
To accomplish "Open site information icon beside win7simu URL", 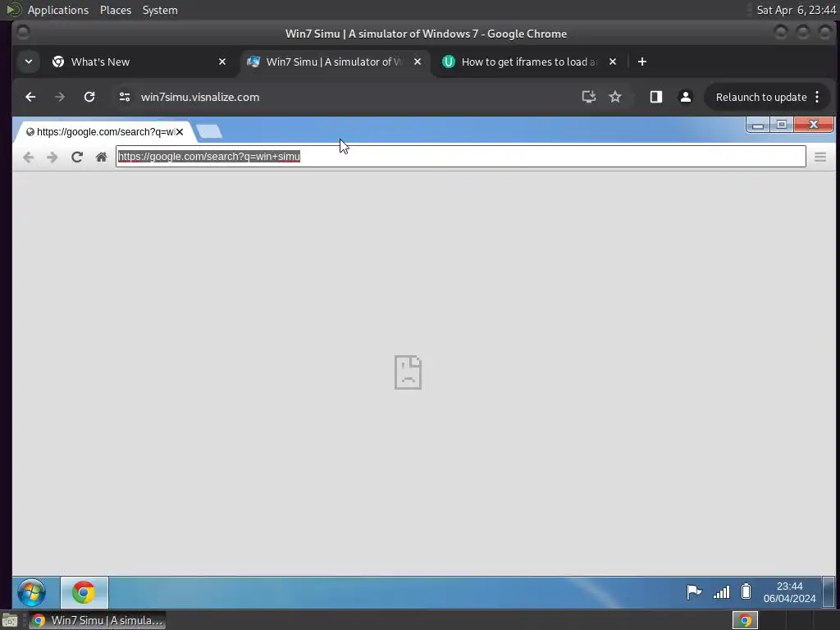I will 125,97.
